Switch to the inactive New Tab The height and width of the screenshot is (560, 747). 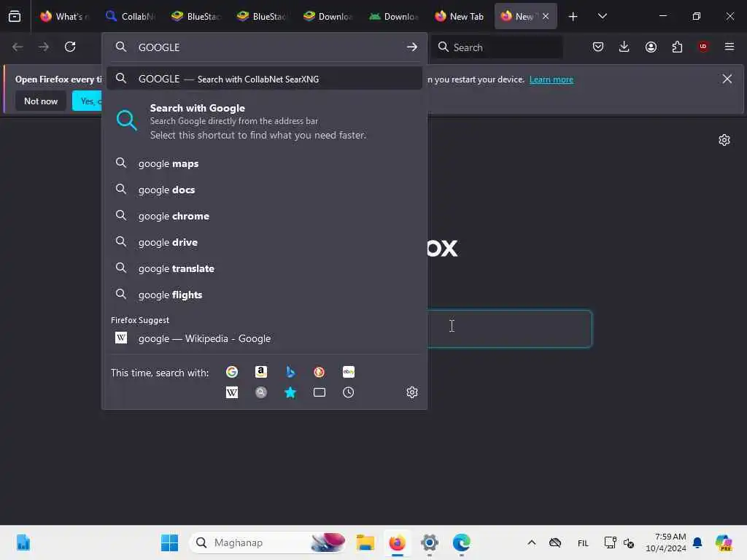point(460,16)
